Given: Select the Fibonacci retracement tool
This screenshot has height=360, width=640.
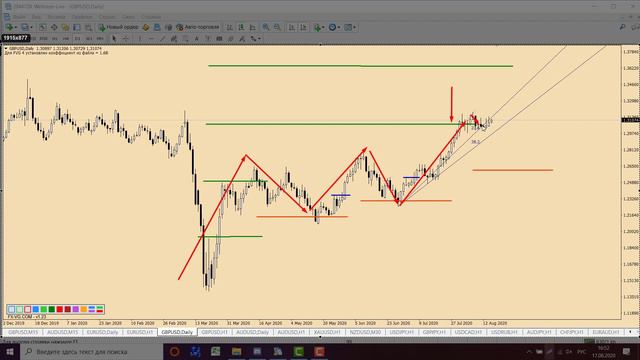Looking at the screenshot, I should 186,38.
